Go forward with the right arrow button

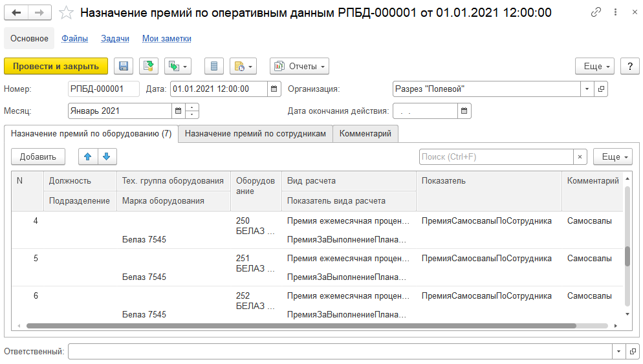pos(39,13)
